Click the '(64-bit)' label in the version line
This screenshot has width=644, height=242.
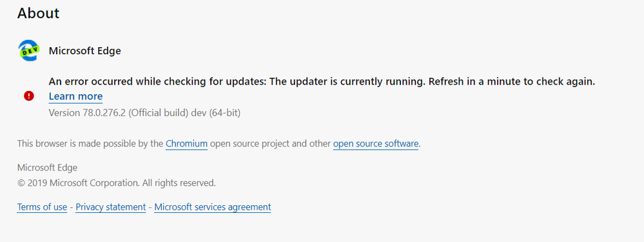[225, 112]
